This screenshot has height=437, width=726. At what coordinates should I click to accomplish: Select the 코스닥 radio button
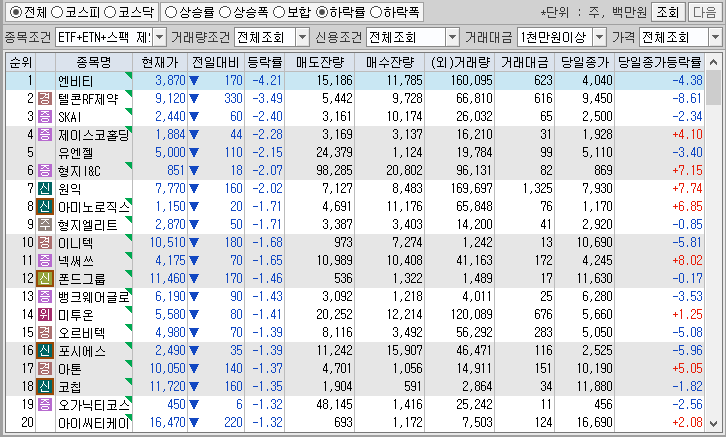[110, 12]
